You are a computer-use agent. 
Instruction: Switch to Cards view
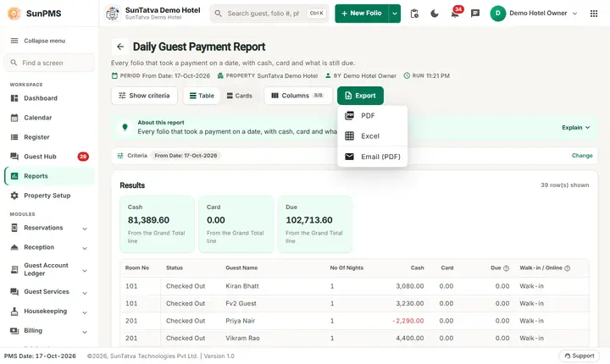coord(239,96)
